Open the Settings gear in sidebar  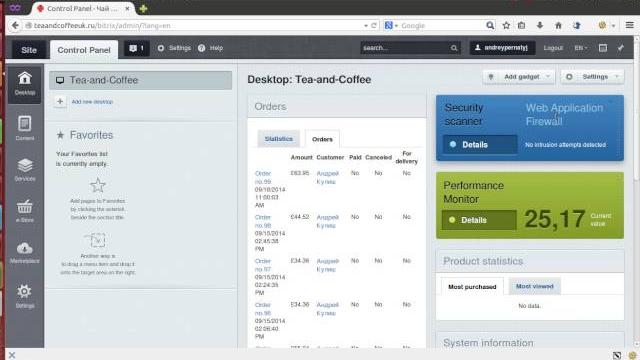tap(24, 296)
